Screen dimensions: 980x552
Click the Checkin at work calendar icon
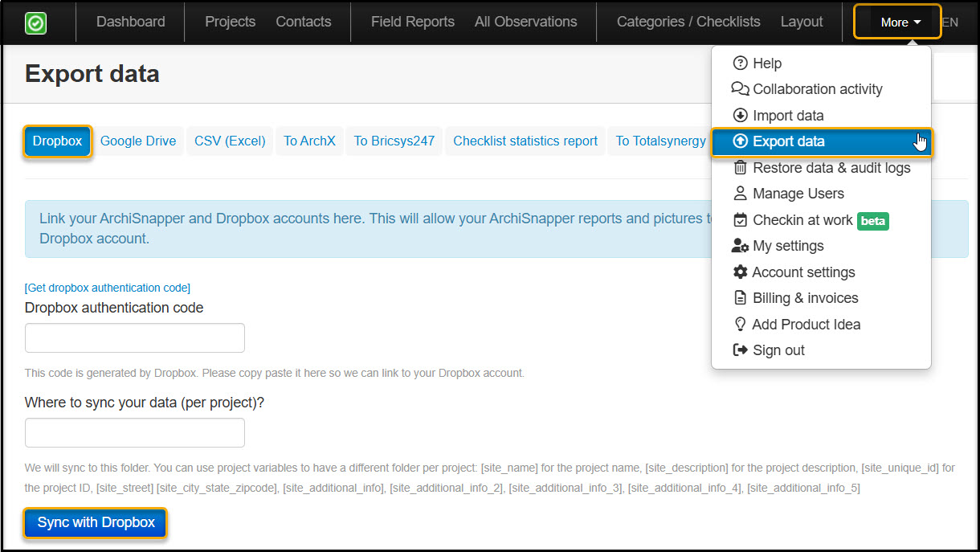(741, 220)
